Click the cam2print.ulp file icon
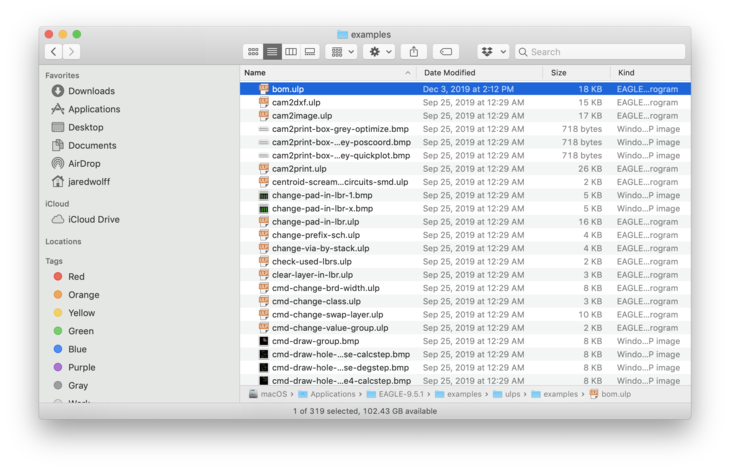 click(264, 168)
